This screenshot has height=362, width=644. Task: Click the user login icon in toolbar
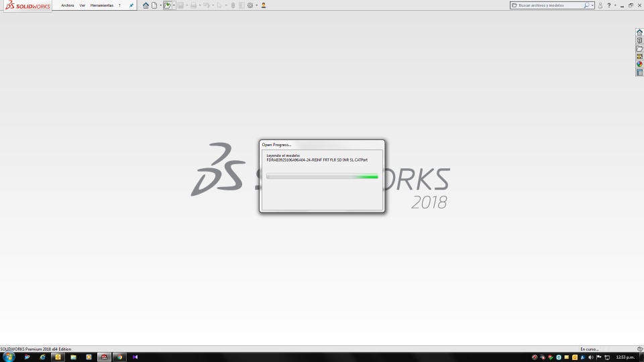tap(264, 5)
